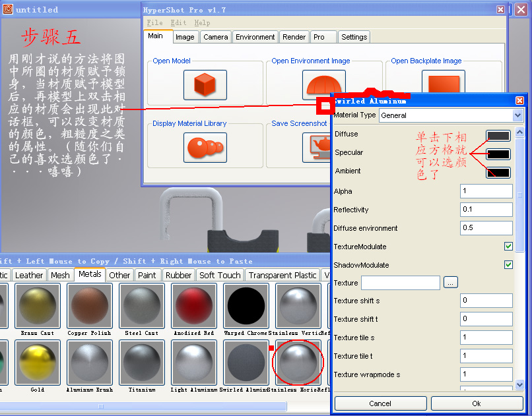The width and height of the screenshot is (532, 416).
Task: Click the Texture path input field
Action: click(x=401, y=283)
